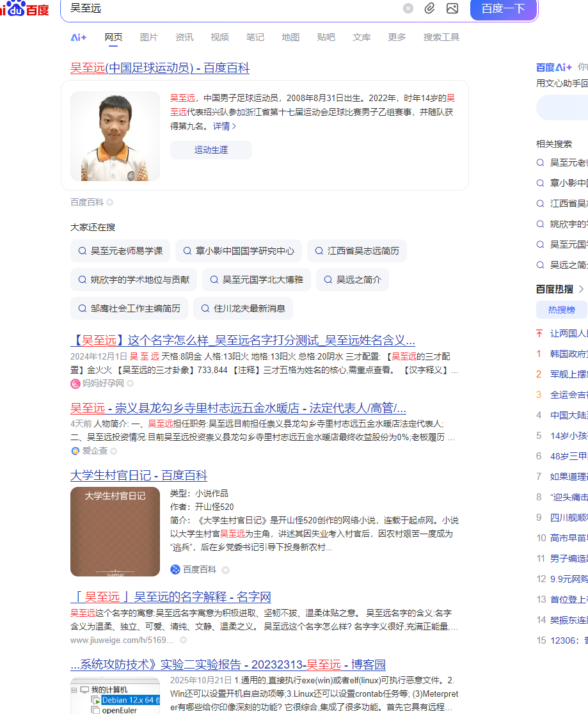The height and width of the screenshot is (714, 588).
Task: Click the Baidu logo
Action: click(x=24, y=8)
